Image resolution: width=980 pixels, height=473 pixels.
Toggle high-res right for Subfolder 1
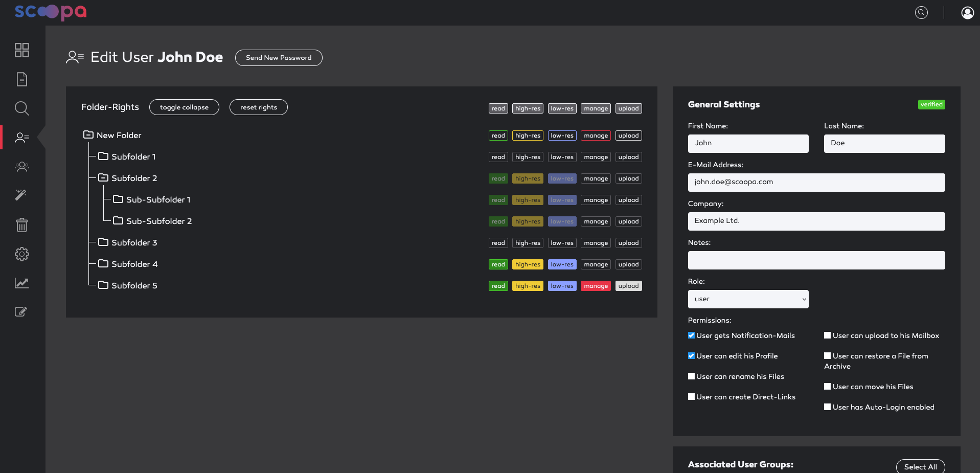(528, 157)
